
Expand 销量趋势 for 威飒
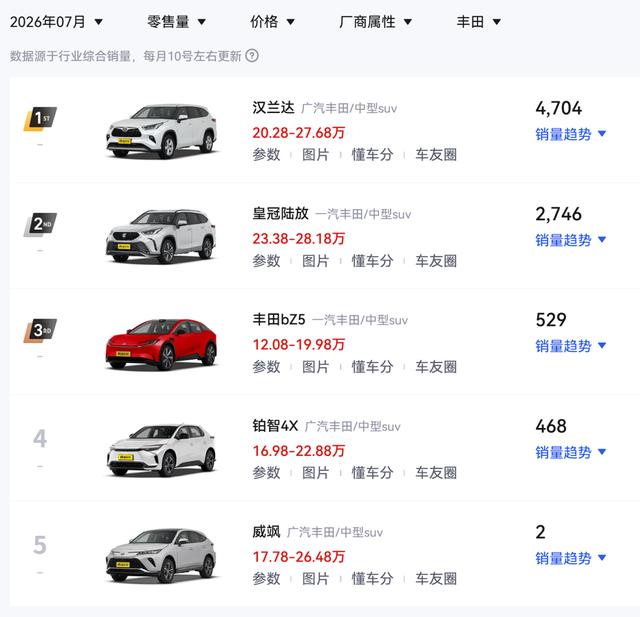[x=571, y=558]
